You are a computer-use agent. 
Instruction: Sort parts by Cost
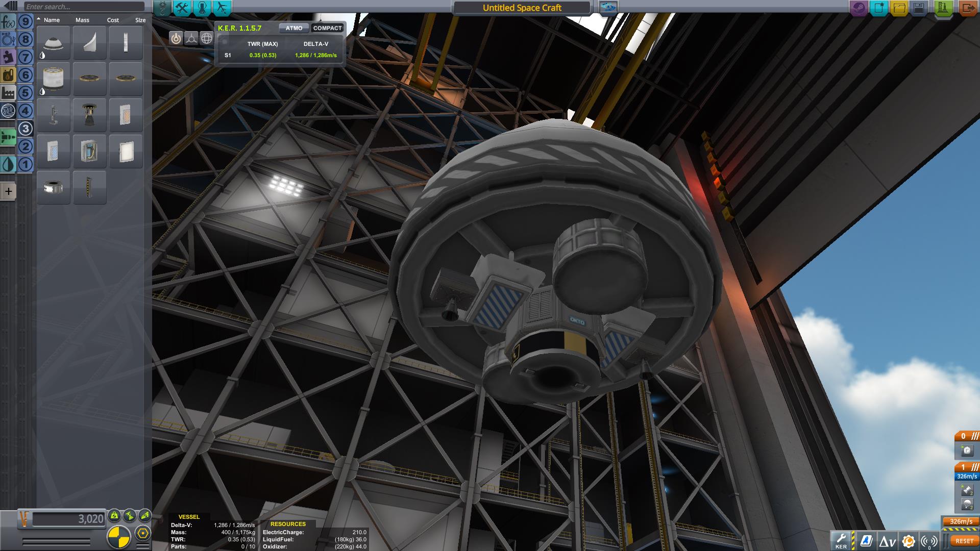(x=113, y=20)
